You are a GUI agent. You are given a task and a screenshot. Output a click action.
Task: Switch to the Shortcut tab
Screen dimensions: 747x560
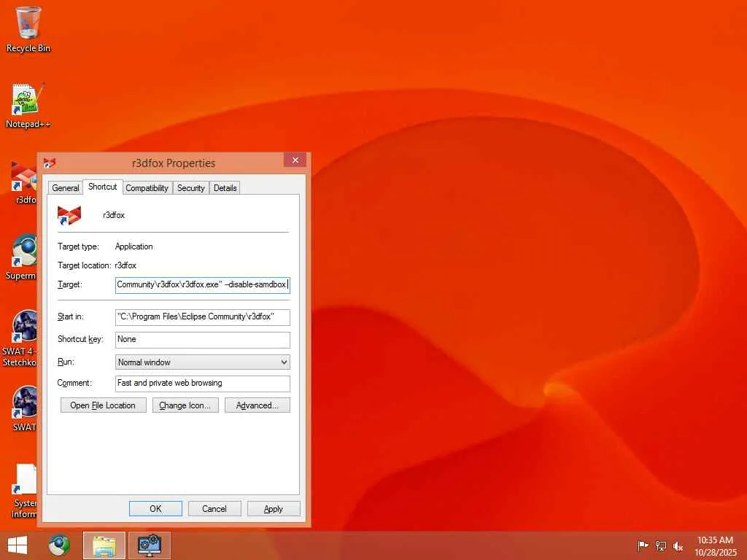[x=102, y=187]
